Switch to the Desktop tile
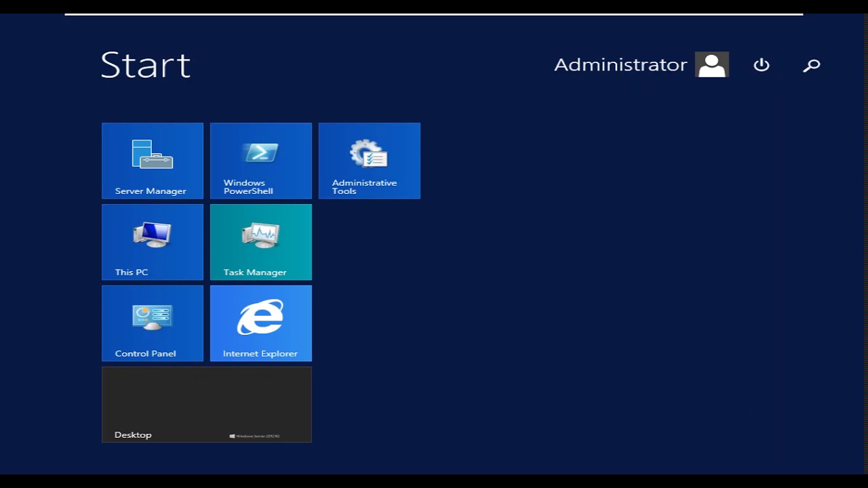This screenshot has height=488, width=868. tap(207, 405)
